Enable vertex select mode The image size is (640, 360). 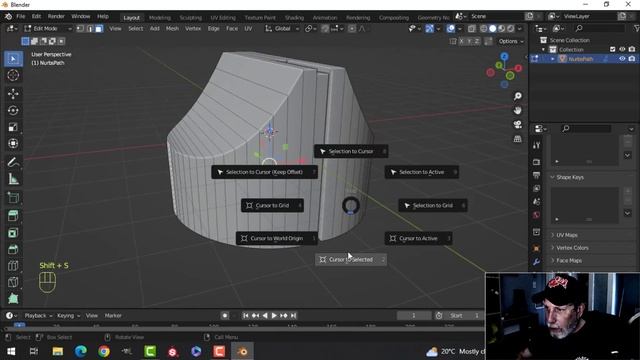point(80,29)
